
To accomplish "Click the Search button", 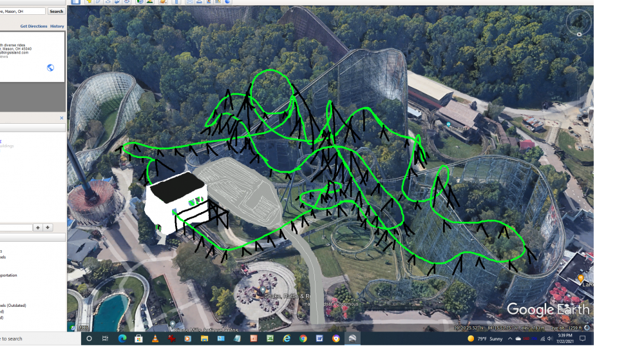I will 56,11.
